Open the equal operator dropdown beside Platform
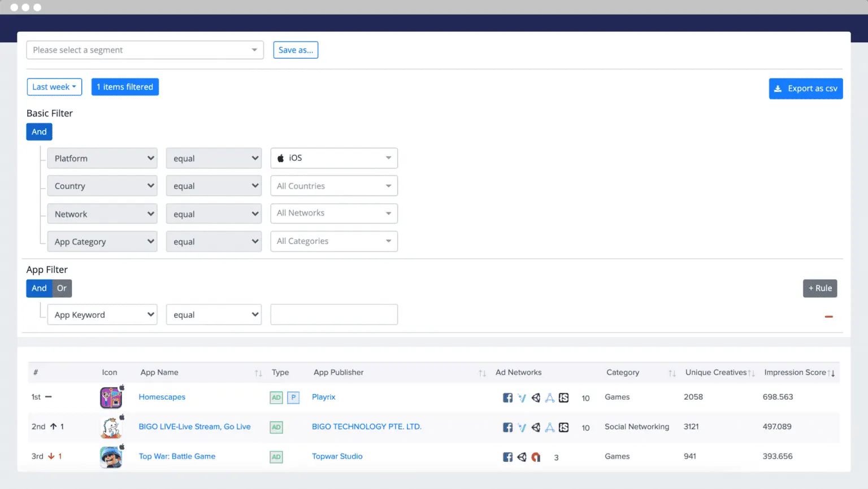Viewport: 868px width, 489px height. click(214, 158)
